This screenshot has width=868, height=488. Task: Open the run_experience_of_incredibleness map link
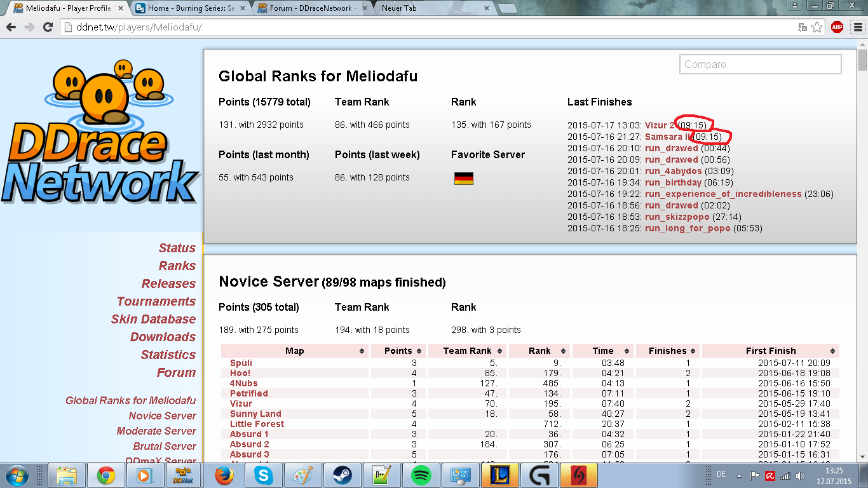pyautogui.click(x=722, y=194)
